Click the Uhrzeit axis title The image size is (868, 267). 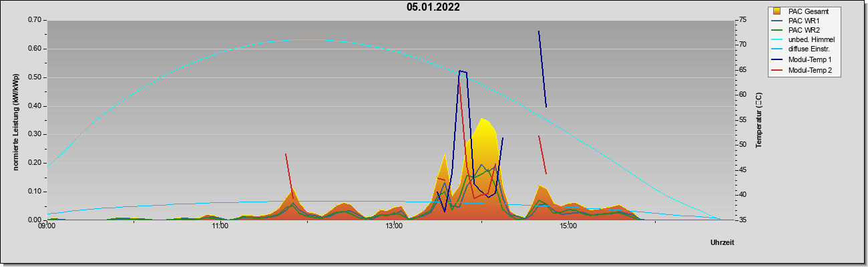pos(722,243)
